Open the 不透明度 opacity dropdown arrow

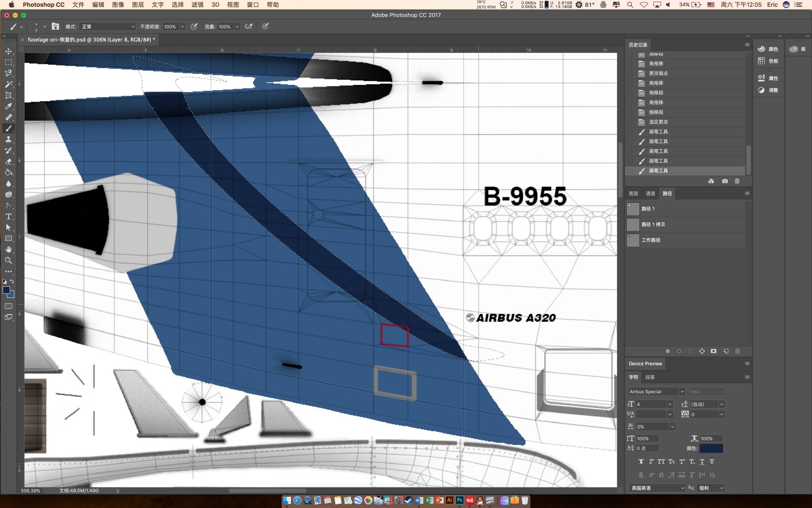pyautogui.click(x=182, y=27)
